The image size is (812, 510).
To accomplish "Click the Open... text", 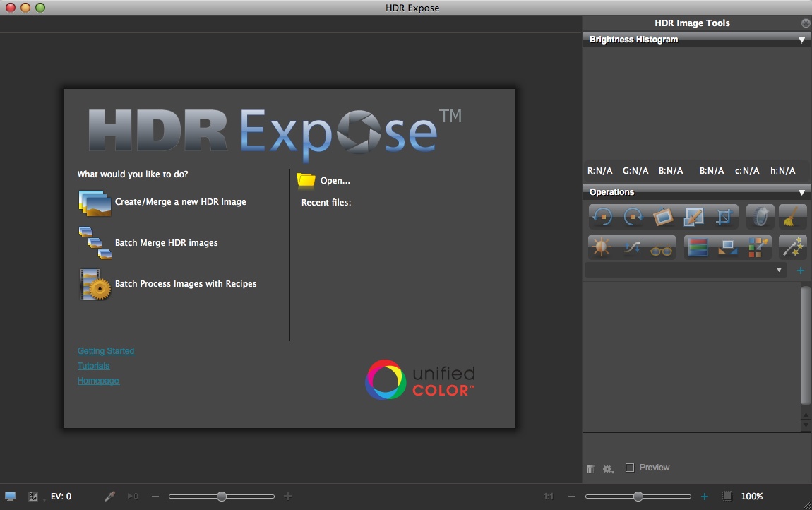I will pyautogui.click(x=335, y=180).
